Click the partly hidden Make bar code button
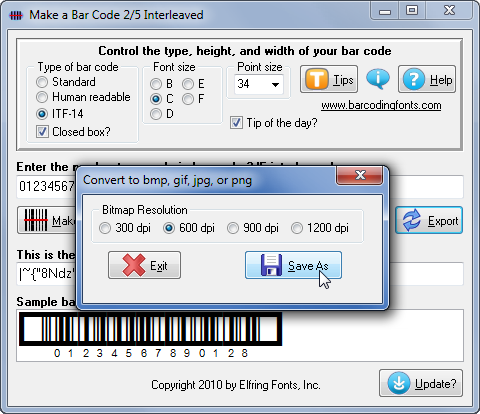This screenshot has width=480, height=414. pos(47,220)
